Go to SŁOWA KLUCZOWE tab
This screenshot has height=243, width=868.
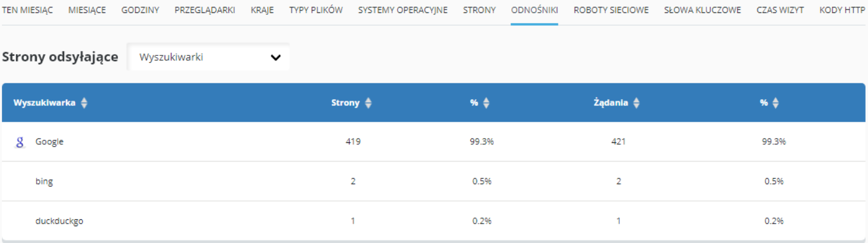click(x=703, y=11)
